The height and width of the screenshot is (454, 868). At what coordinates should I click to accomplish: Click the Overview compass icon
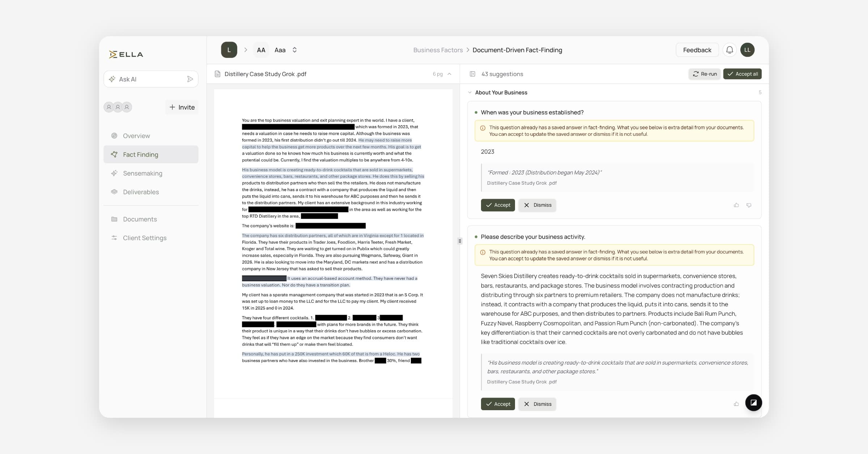(x=114, y=136)
